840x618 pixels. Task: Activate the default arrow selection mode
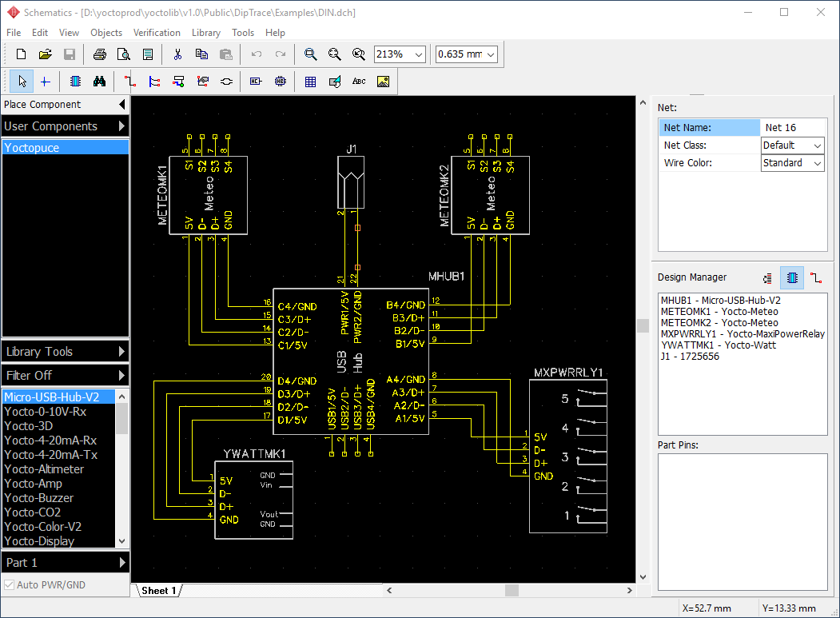click(22, 82)
